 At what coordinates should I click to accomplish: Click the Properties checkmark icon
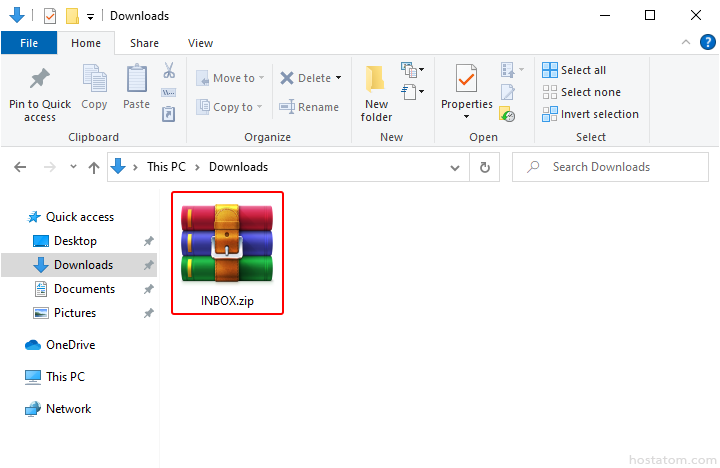click(467, 79)
